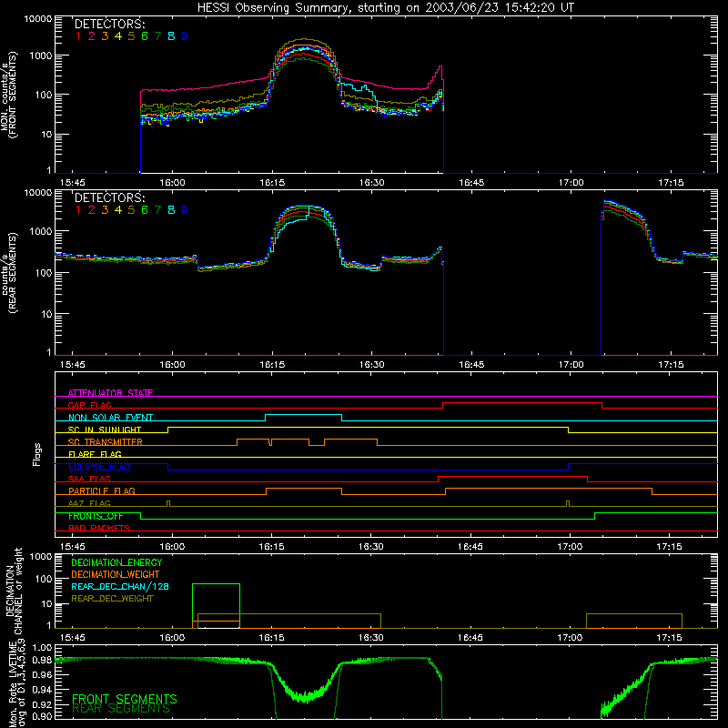The width and height of the screenshot is (728, 728).
Task: Click the 0.98 y-axis label on the livetime plot
Action: pos(42,660)
